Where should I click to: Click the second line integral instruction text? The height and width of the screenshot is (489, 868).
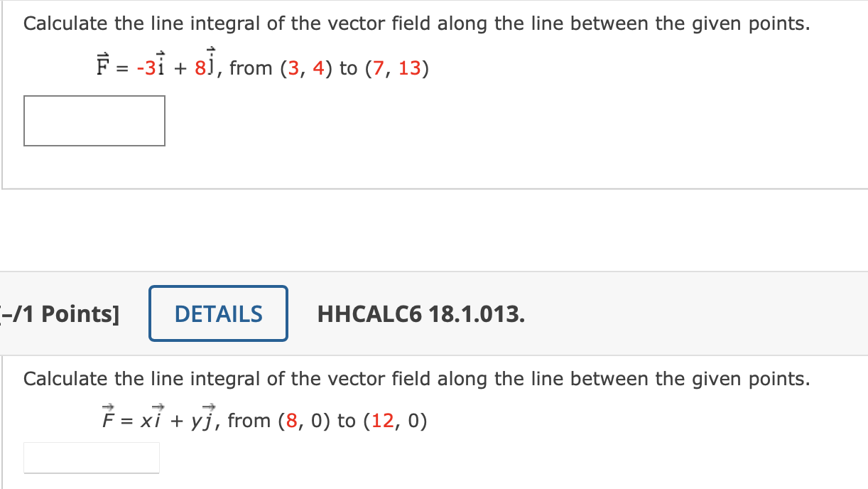[x=416, y=378]
